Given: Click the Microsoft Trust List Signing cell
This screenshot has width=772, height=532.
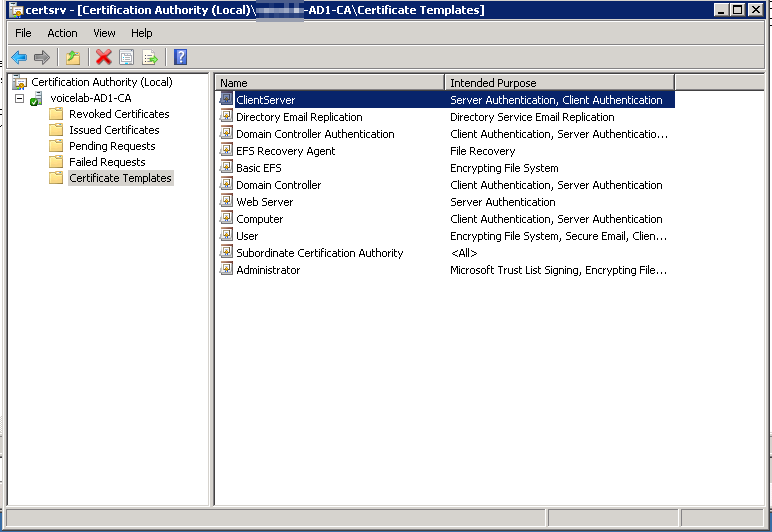Looking at the screenshot, I should 558,270.
